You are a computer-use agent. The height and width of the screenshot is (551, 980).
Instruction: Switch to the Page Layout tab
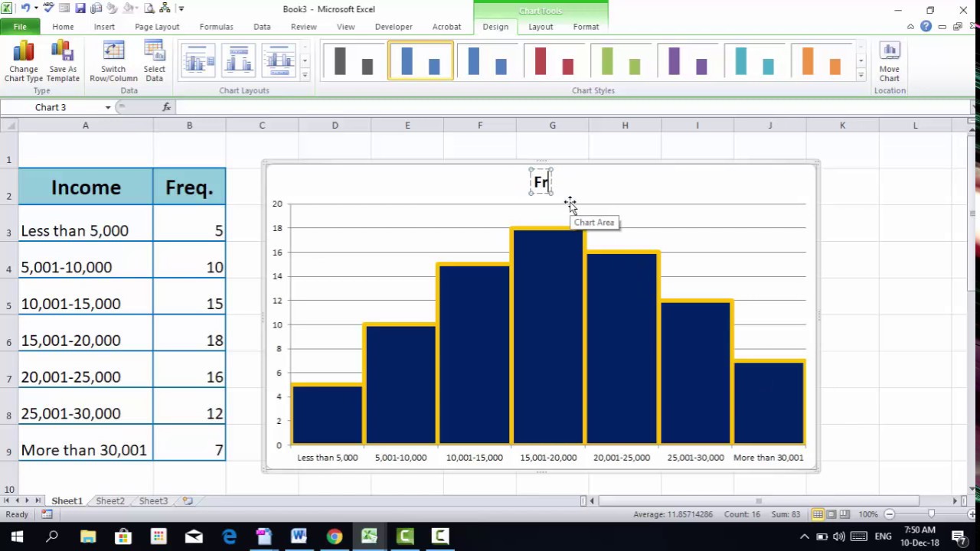coord(157,27)
